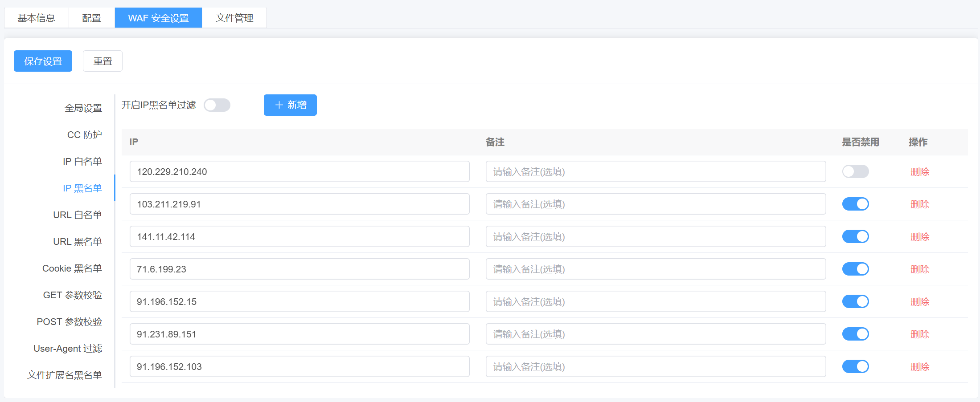The image size is (980, 402).
Task: Click the IP field containing 91.231.89.151
Action: (299, 334)
